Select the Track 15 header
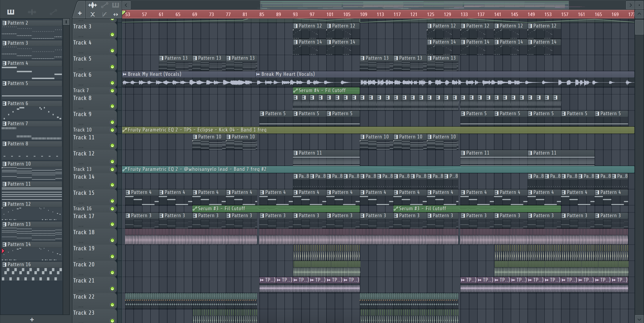The height and width of the screenshot is (323, 644). 95,197
